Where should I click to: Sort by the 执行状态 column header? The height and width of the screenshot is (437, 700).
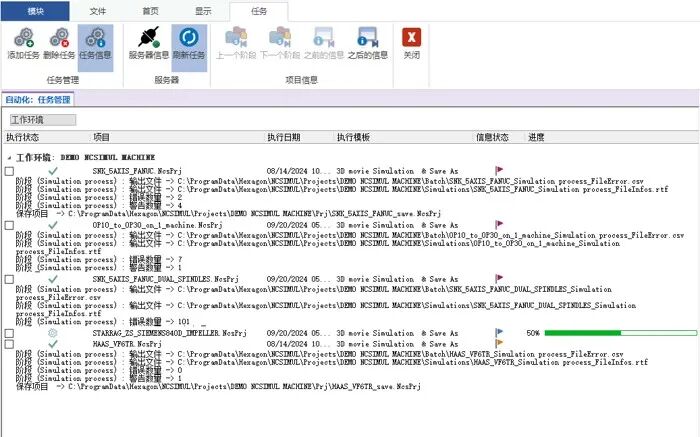coord(23,137)
